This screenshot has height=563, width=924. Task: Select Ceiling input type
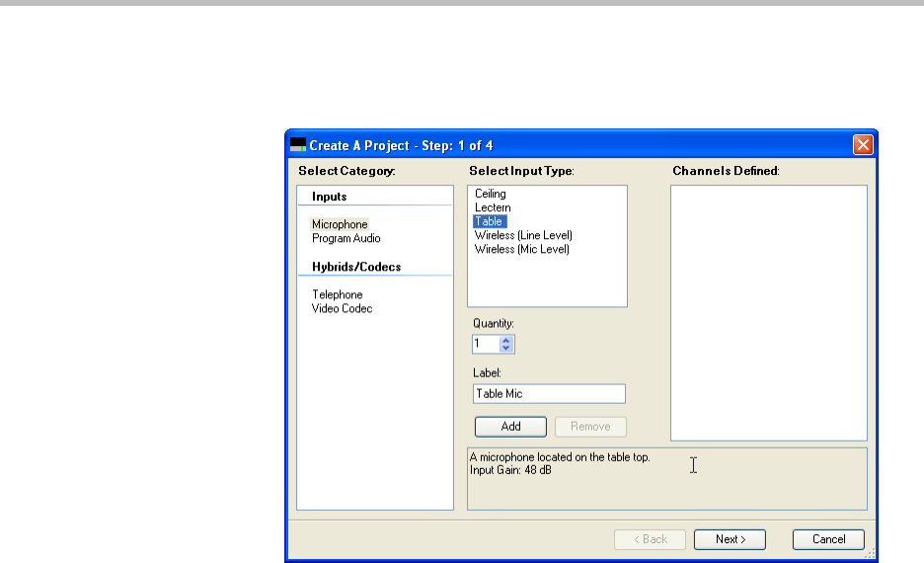pos(490,194)
